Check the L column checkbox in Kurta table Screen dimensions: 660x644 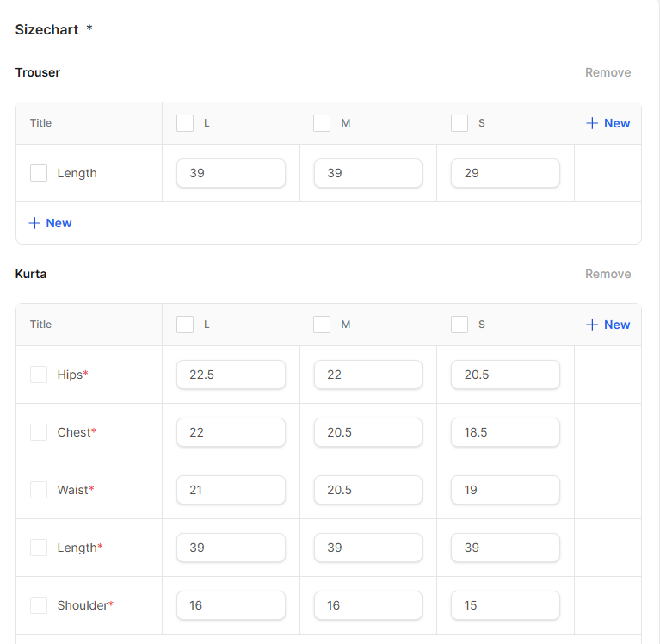185,325
